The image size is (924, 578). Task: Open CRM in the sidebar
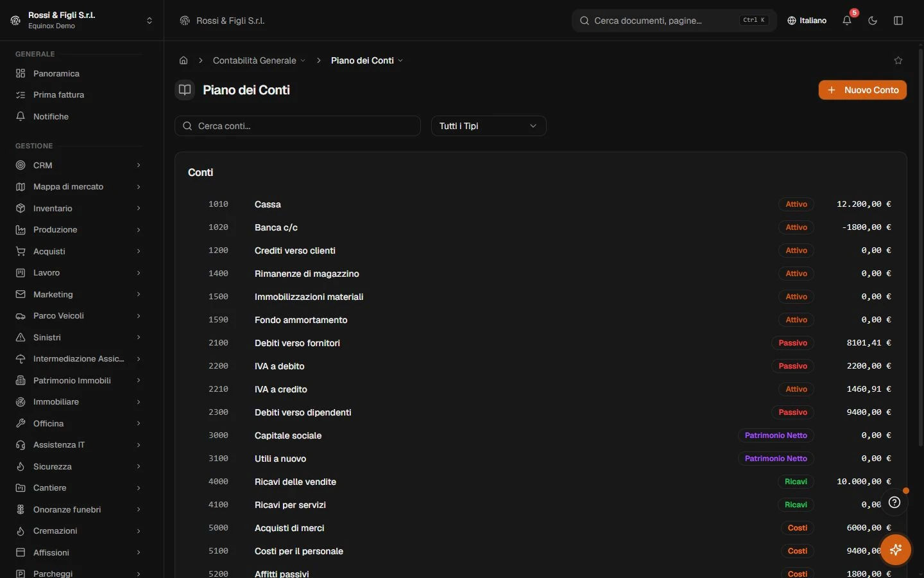[78, 165]
